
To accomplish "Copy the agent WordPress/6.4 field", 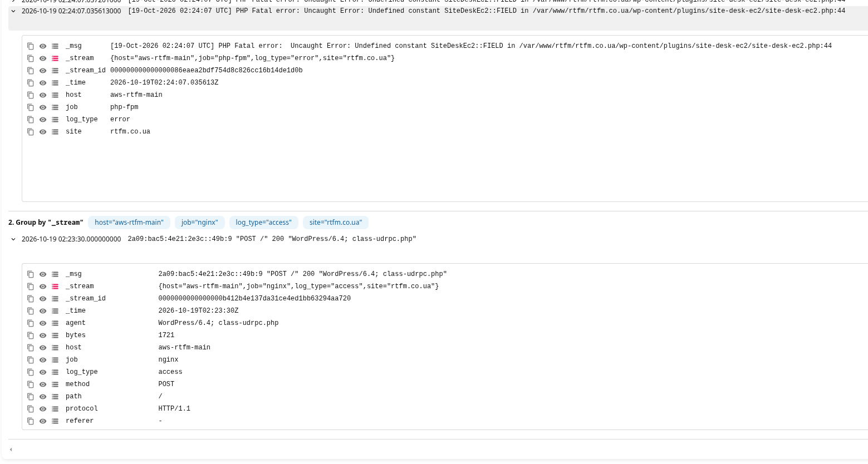I will pyautogui.click(x=31, y=323).
